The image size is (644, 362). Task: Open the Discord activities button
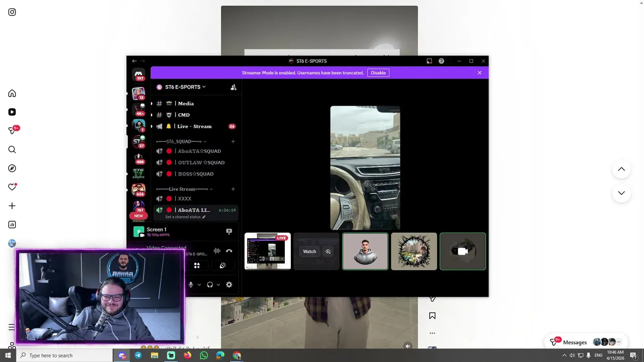tap(197, 265)
